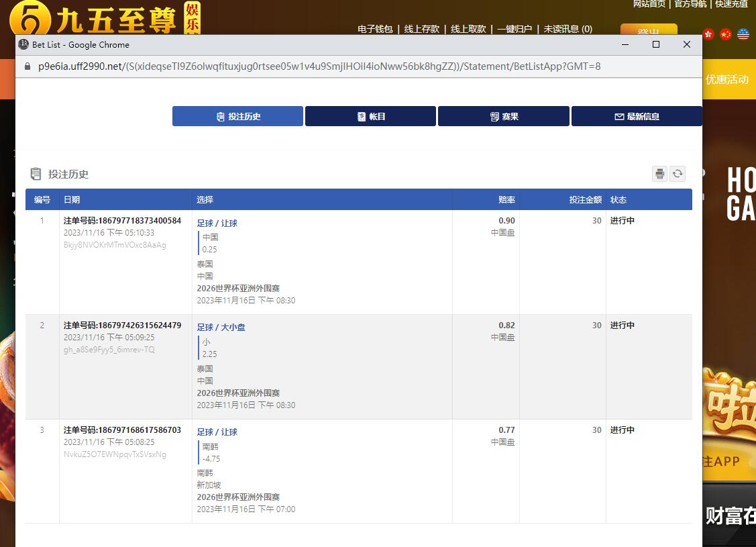Open the 优惠活动 promotions menu item
Image resolution: width=756 pixels, height=547 pixels.
click(726, 79)
